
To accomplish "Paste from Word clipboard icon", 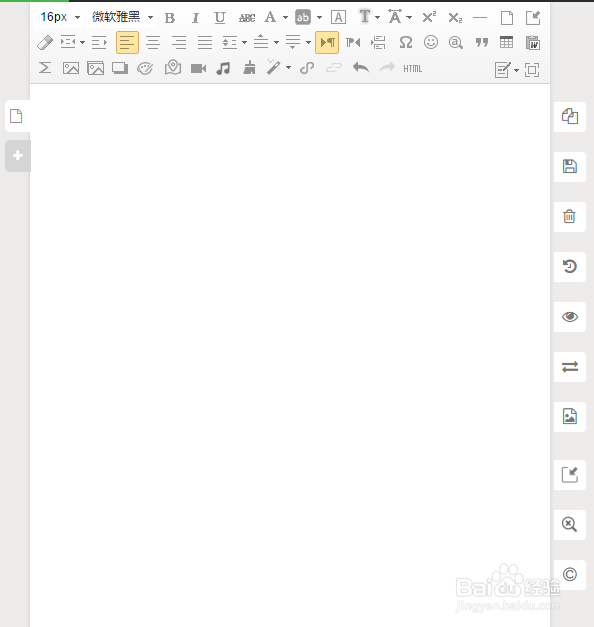I will pyautogui.click(x=533, y=42).
